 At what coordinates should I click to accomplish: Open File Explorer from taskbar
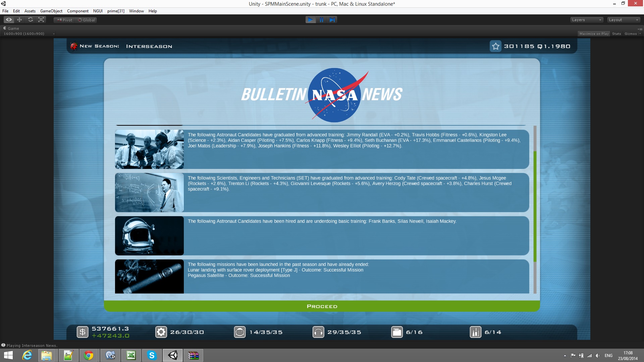click(x=47, y=355)
